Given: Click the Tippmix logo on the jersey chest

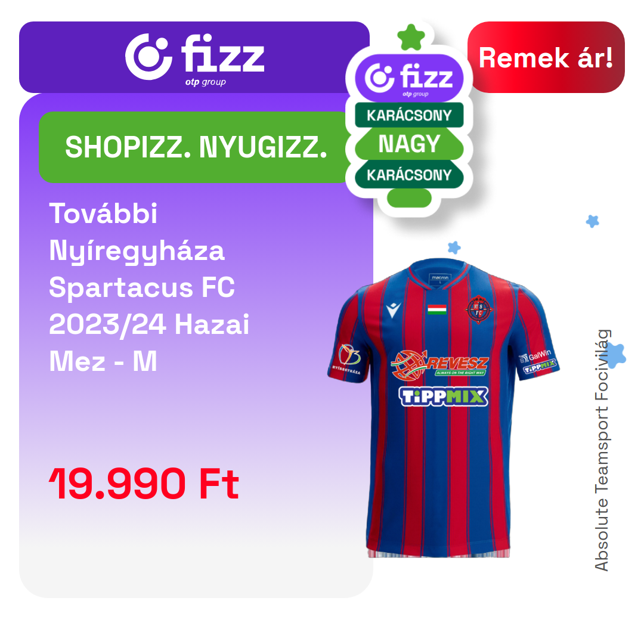Looking at the screenshot, I should click(x=444, y=397).
